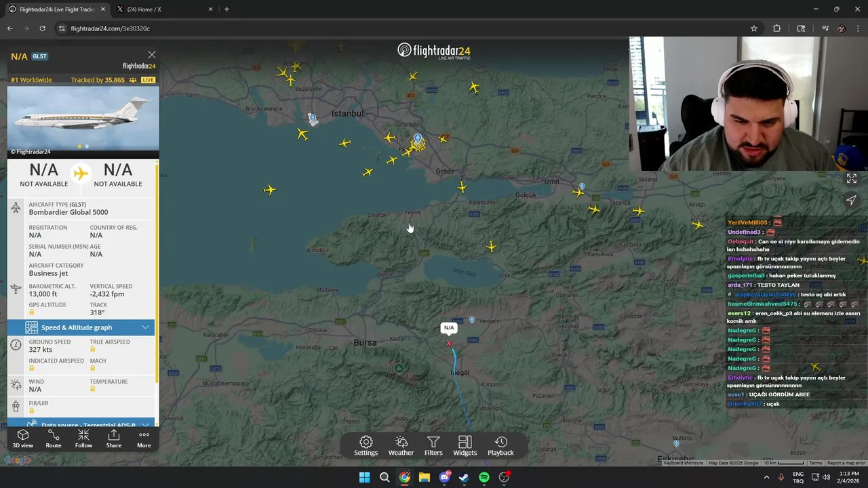This screenshot has width=868, height=488.
Task: Open the More options menu
Action: (144, 439)
